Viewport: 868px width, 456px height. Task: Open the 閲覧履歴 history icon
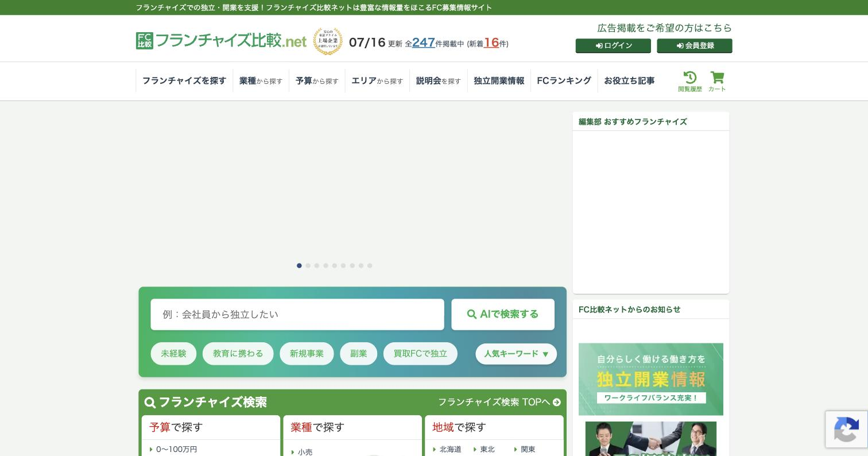[x=689, y=81]
